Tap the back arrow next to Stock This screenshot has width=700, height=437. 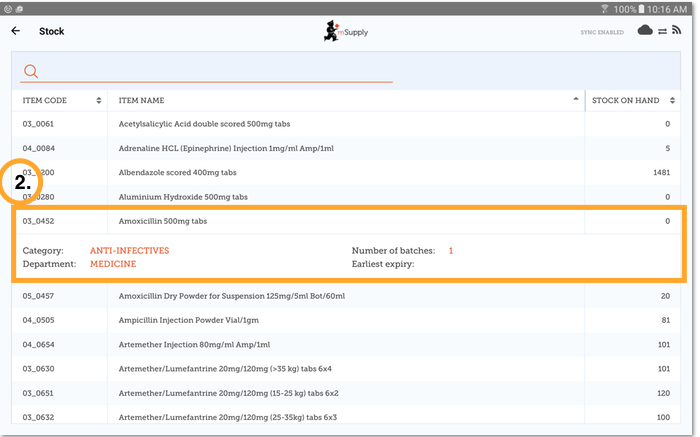(x=16, y=31)
